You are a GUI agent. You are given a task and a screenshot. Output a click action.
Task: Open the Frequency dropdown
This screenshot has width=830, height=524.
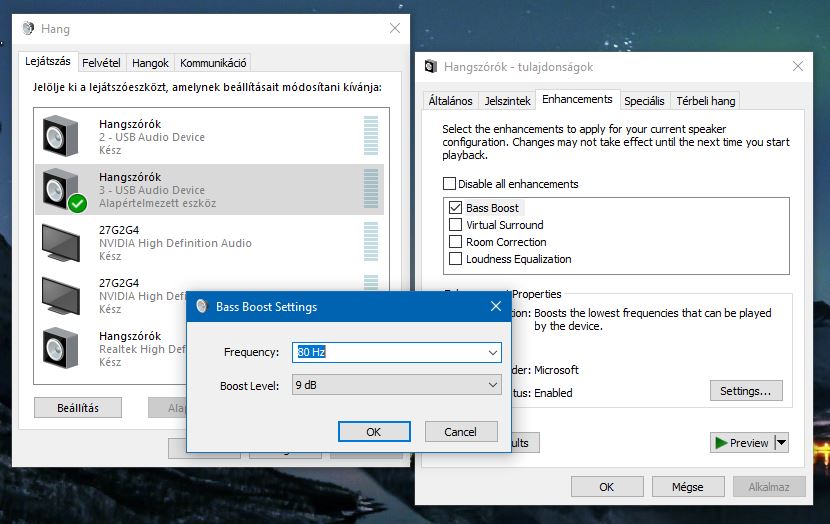492,352
